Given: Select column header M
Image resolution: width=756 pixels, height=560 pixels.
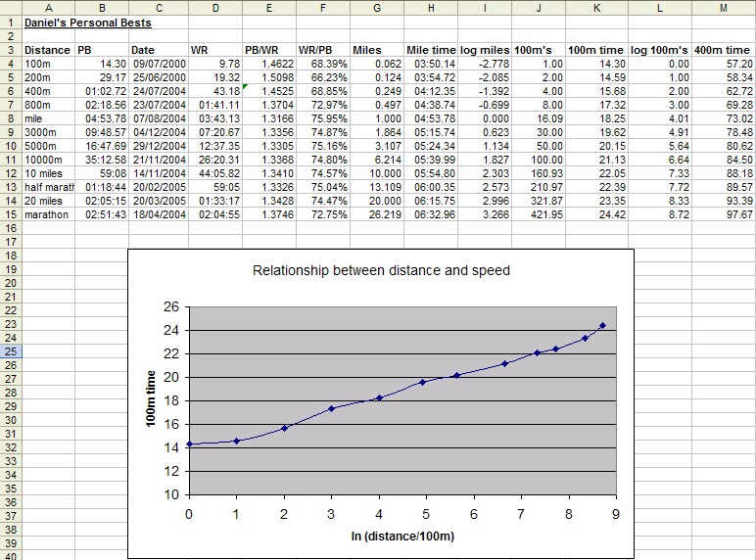Looking at the screenshot, I should pos(723,6).
